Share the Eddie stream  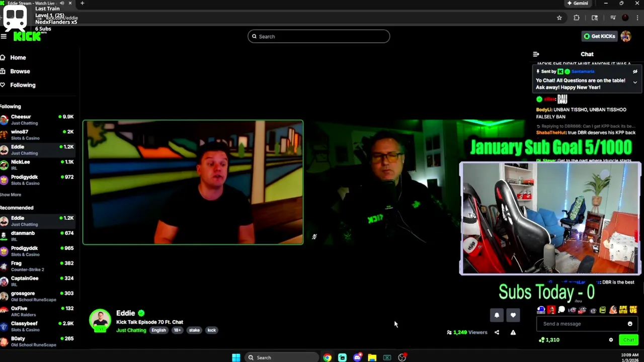click(497, 332)
